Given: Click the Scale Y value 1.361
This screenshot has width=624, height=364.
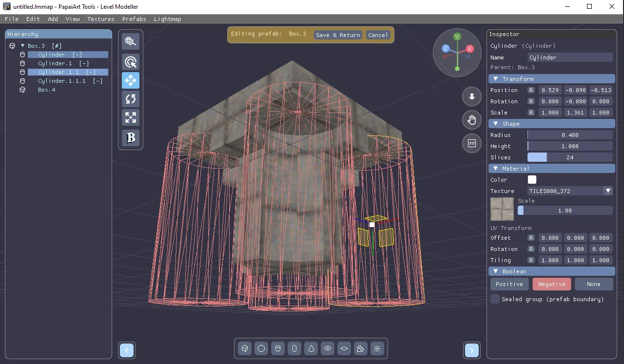Looking at the screenshot, I should tap(576, 113).
